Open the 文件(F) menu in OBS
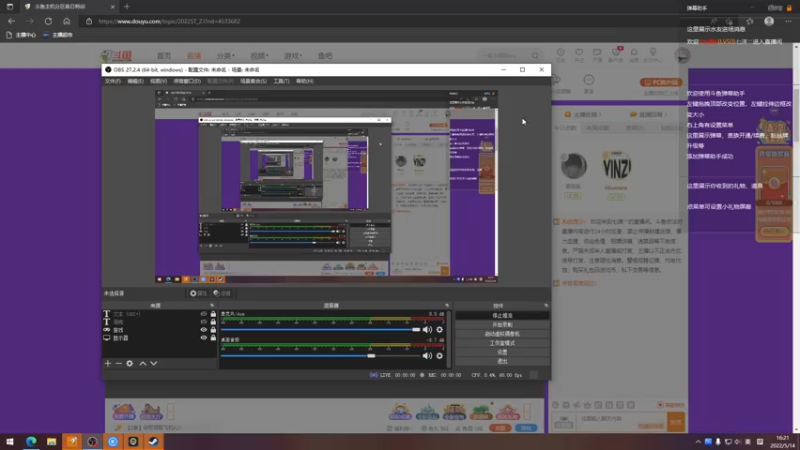The image size is (800, 450). pos(113,81)
